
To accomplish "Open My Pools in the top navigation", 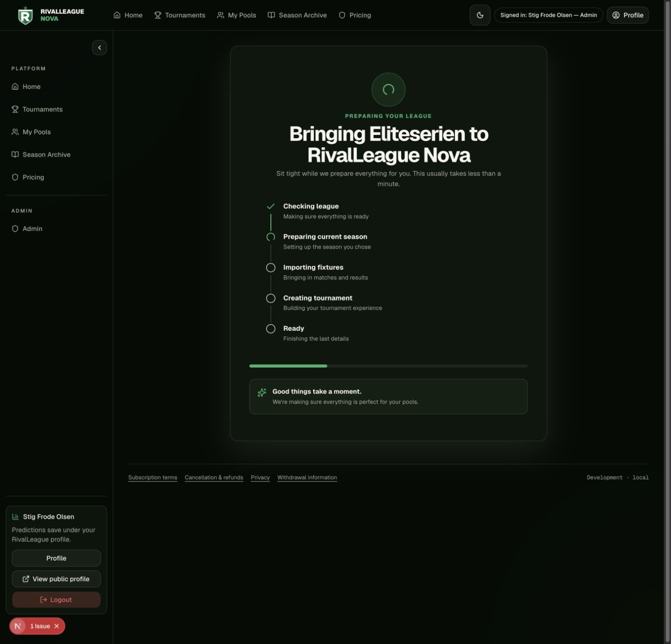I will coord(237,15).
